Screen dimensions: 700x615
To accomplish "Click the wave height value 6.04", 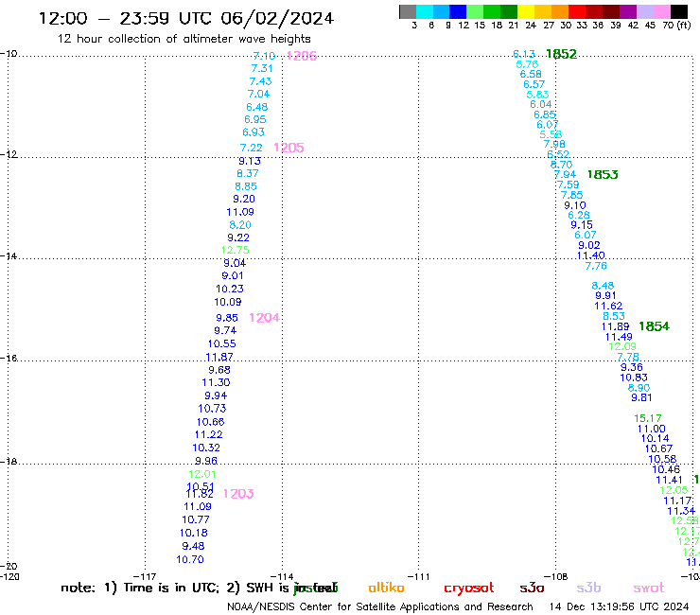I will point(541,104).
